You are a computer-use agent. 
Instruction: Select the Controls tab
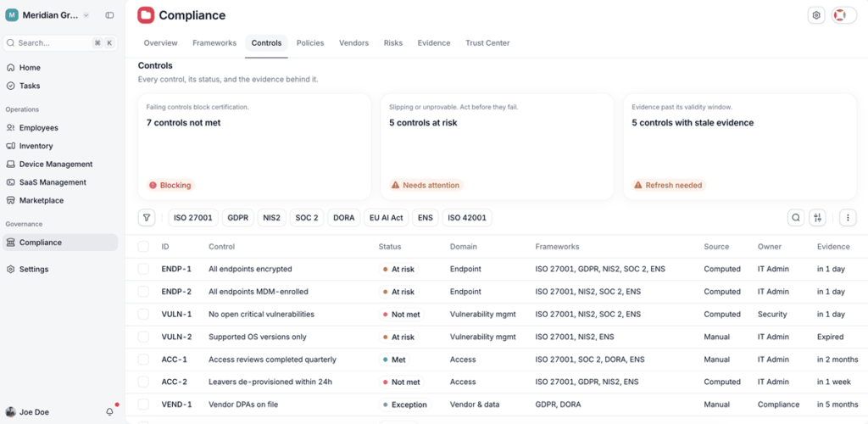pyautogui.click(x=266, y=42)
